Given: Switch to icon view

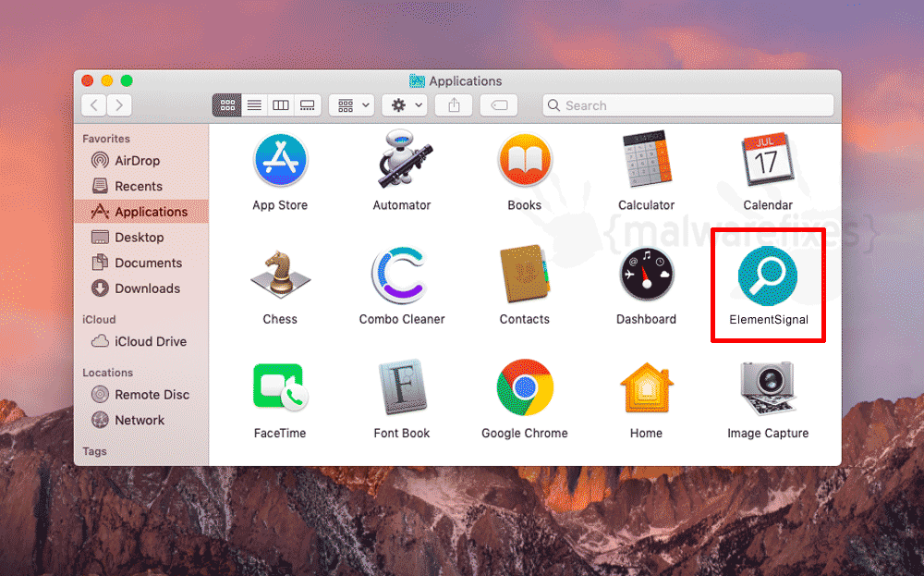Looking at the screenshot, I should 227,105.
